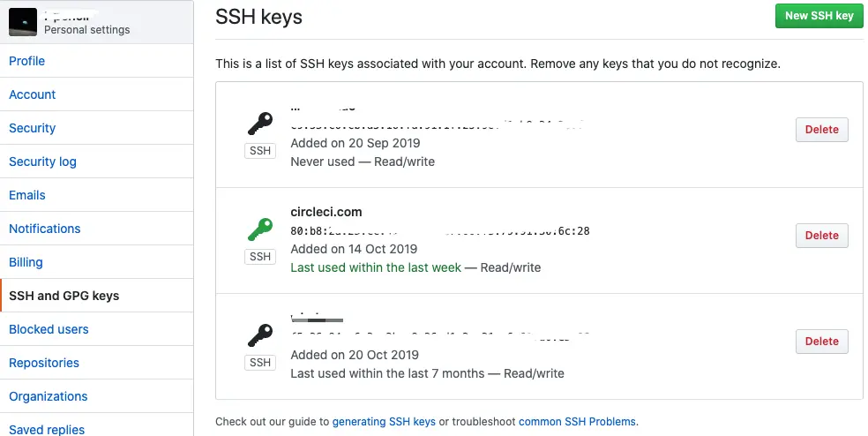The image size is (868, 436).
Task: Click the profile avatar thumbnail
Action: pyautogui.click(x=23, y=21)
